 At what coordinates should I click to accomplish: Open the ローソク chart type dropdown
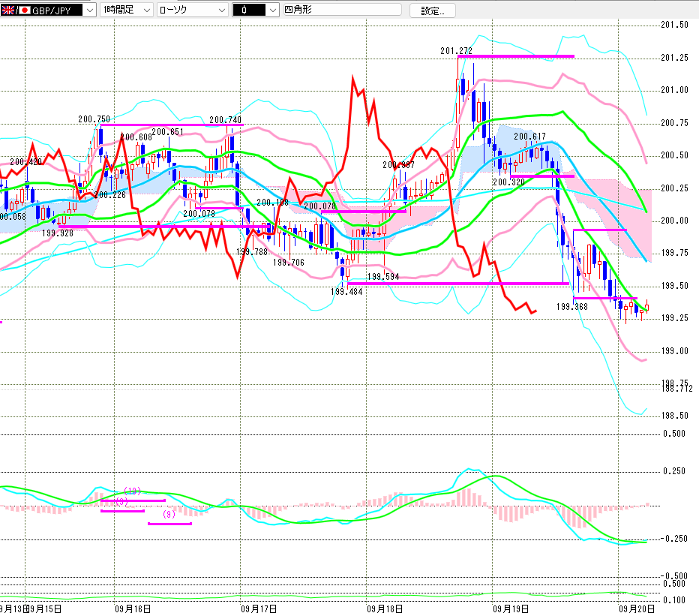click(x=220, y=11)
